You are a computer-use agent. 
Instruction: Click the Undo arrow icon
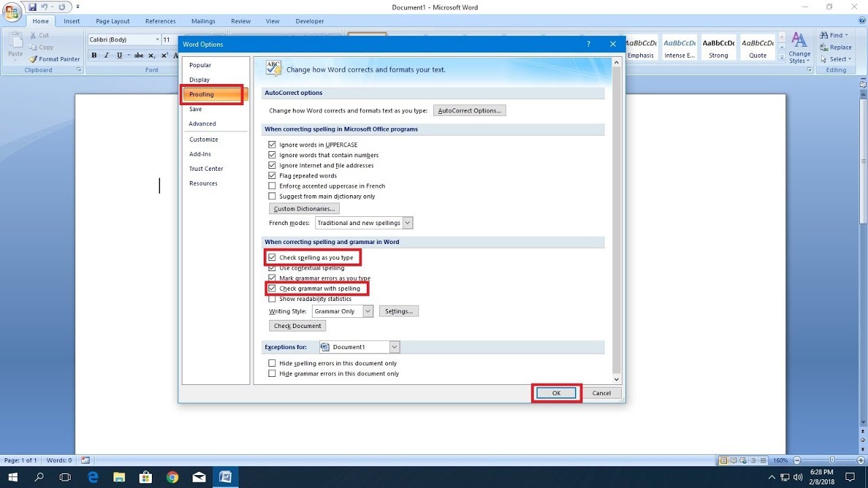44,7
